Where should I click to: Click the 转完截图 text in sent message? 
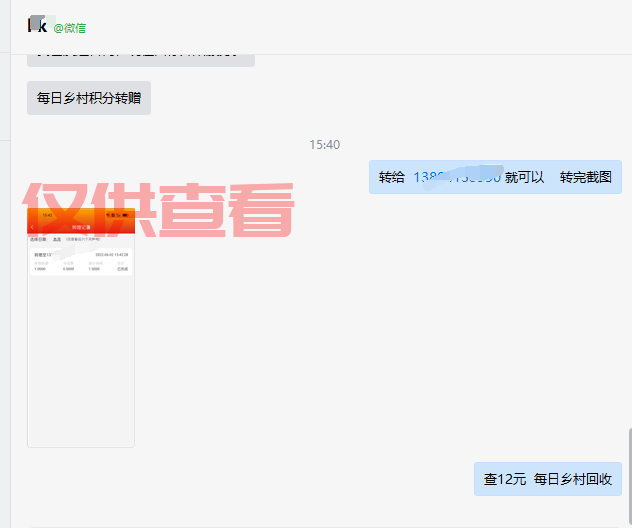585,177
